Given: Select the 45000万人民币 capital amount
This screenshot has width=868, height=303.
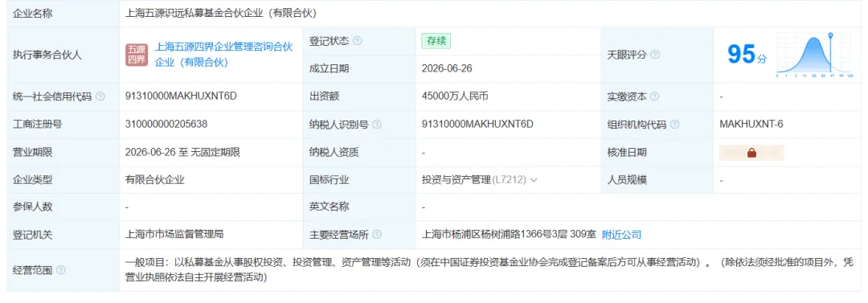Looking at the screenshot, I should pyautogui.click(x=455, y=96).
